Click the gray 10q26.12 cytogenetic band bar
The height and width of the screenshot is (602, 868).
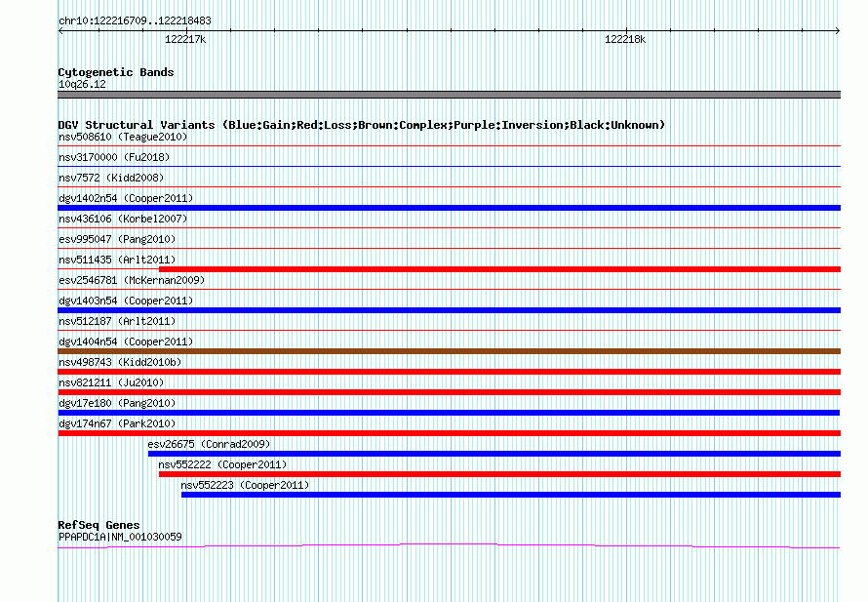449,95
